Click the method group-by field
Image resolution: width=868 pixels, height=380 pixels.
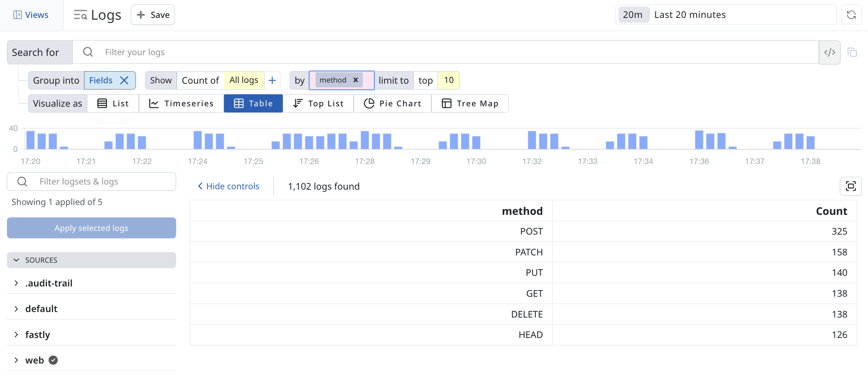click(x=342, y=80)
